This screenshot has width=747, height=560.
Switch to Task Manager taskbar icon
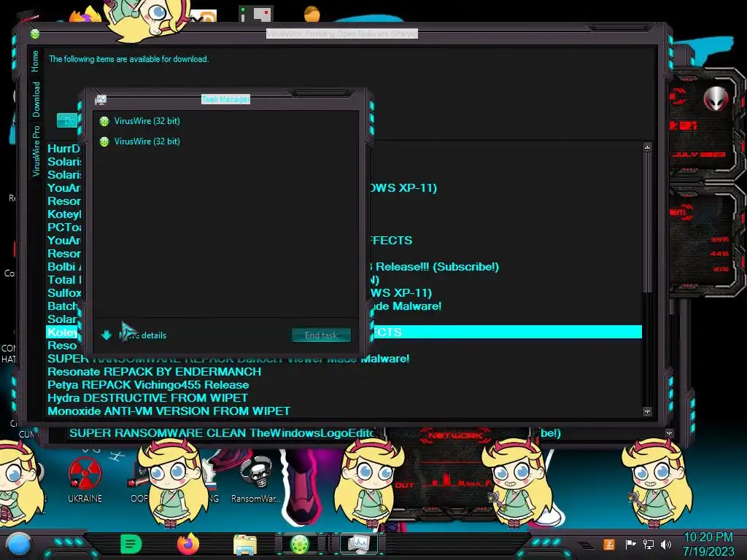tap(358, 544)
